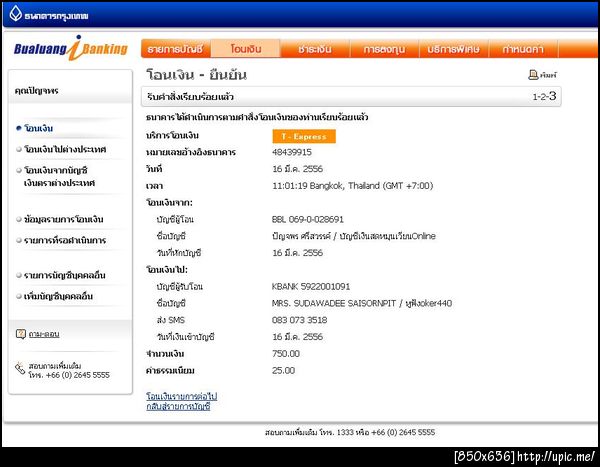This screenshot has height=467, width=600.
Task: Open the help question mark icon
Action: coord(21,334)
